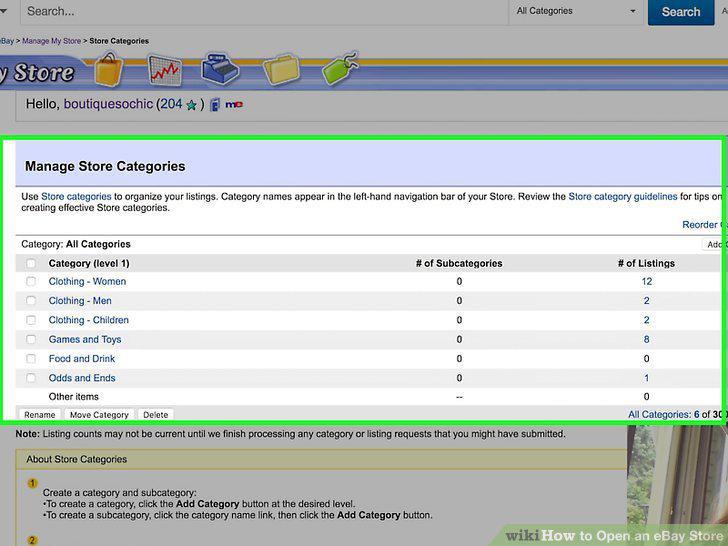Check the Clothing - Women checkbox
Screen dimensions: 728x546
point(31,281)
